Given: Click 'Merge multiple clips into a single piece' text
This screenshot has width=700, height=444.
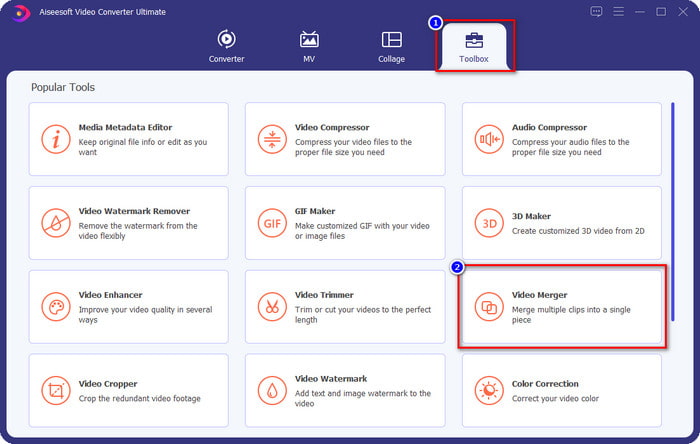Looking at the screenshot, I should click(x=571, y=315).
